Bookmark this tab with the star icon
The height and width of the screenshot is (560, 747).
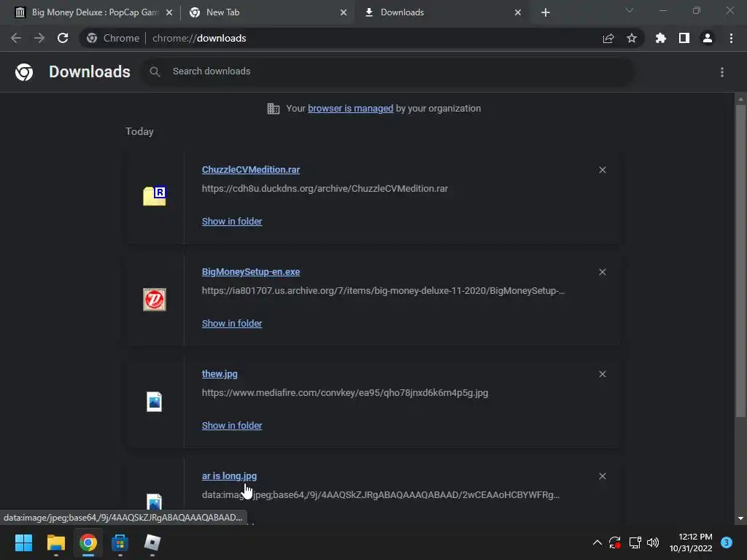point(632,38)
